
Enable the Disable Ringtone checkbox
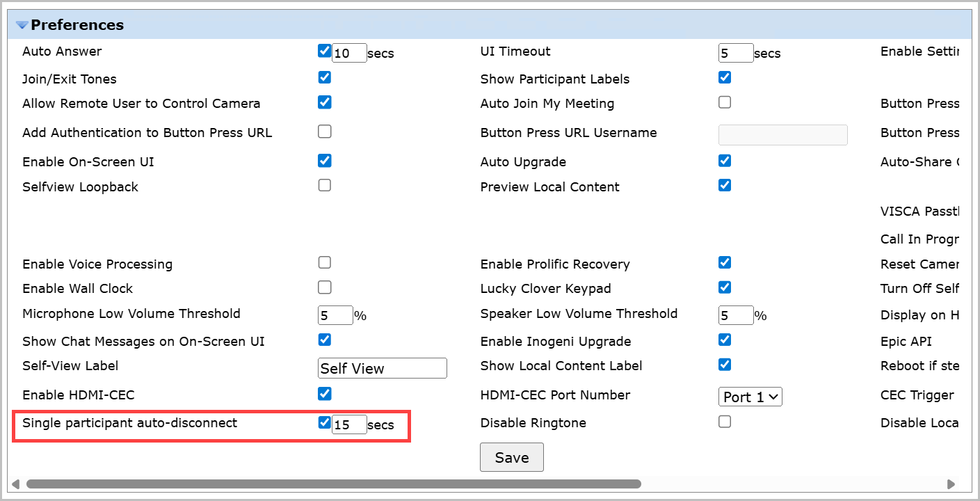725,422
